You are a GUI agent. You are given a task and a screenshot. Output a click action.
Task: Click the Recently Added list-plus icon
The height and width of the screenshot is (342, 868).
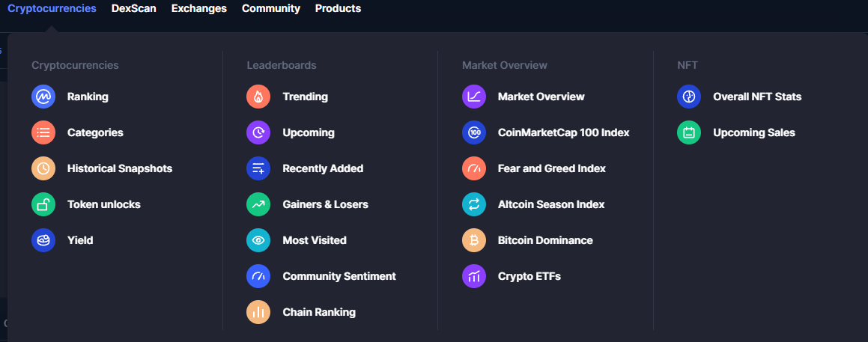point(258,168)
